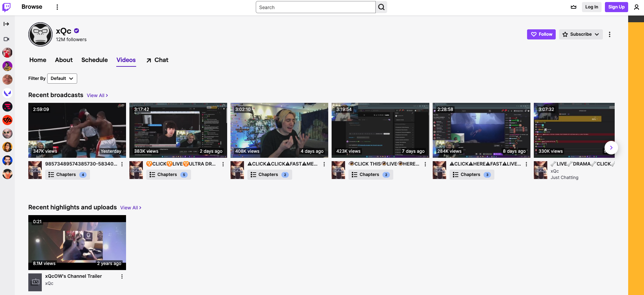Expand Chapters 2 on 7 days ago video
The width and height of the screenshot is (644, 295).
(x=371, y=175)
